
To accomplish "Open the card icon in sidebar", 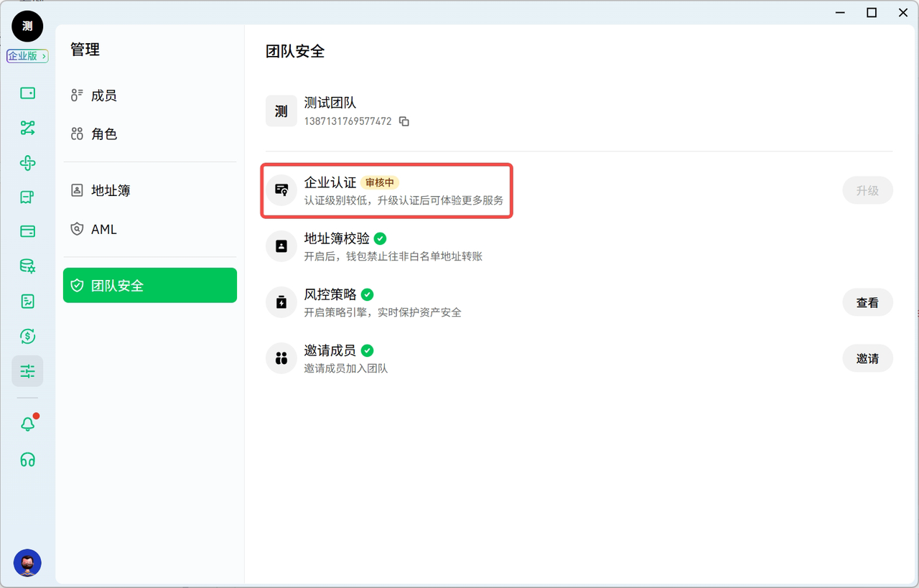I will (27, 231).
